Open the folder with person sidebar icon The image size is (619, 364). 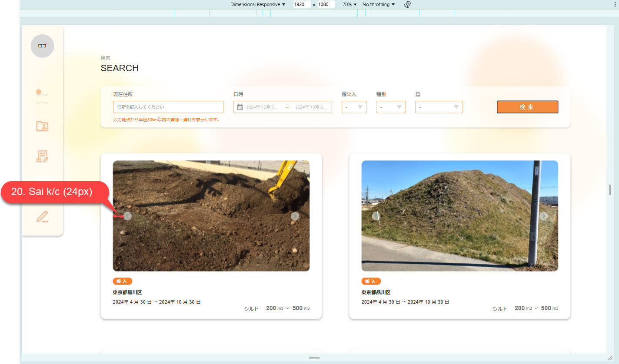[x=42, y=126]
